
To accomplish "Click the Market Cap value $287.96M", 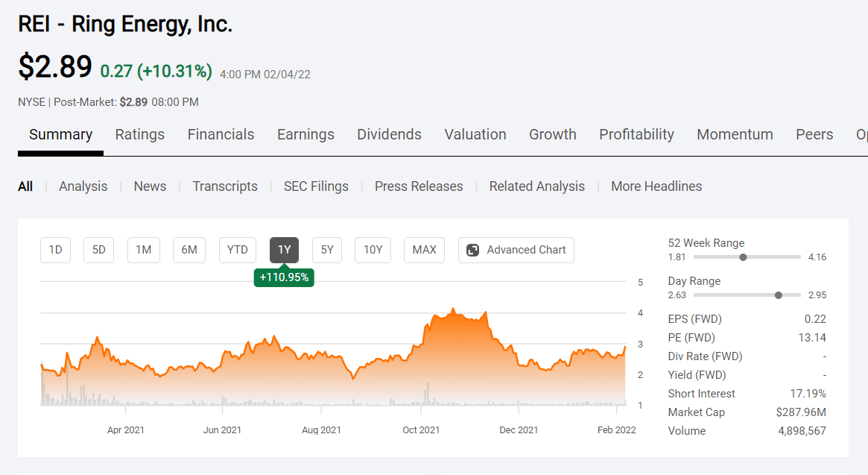I will 800,412.
